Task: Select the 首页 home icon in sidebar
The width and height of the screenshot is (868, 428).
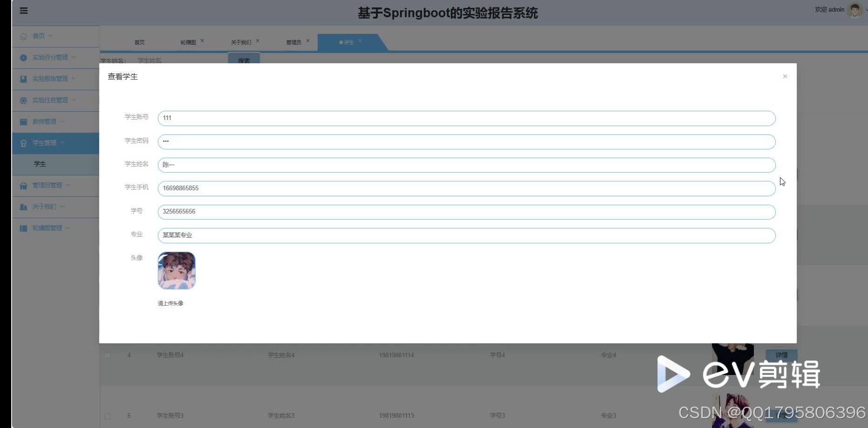Action: 23,36
